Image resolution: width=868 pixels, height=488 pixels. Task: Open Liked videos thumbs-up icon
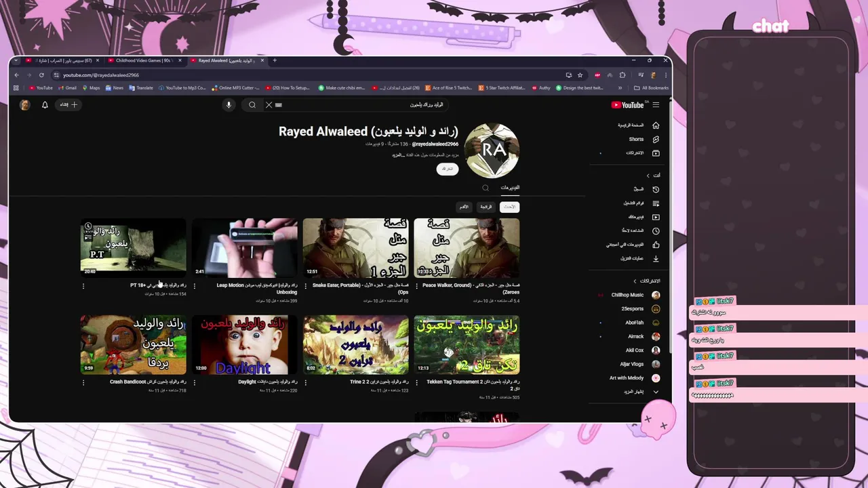click(656, 245)
